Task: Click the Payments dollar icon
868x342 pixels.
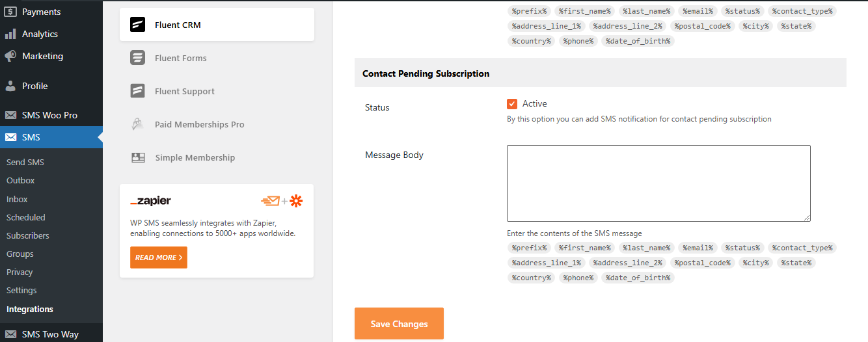Action: pos(10,12)
